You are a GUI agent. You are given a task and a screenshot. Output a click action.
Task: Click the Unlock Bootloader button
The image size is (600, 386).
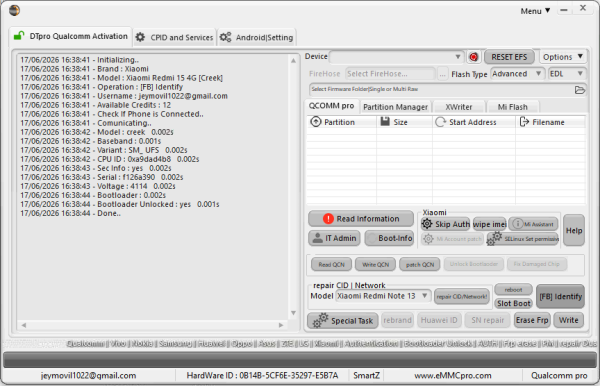[474, 264]
